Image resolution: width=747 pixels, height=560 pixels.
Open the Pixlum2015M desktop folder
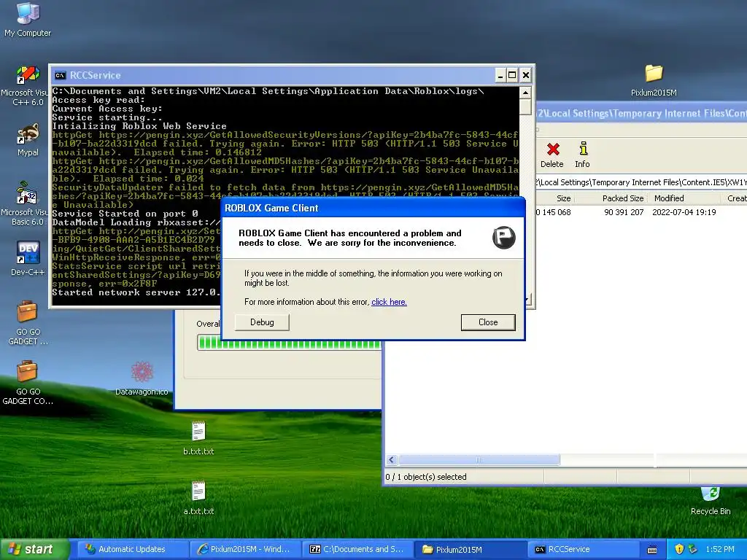(654, 80)
